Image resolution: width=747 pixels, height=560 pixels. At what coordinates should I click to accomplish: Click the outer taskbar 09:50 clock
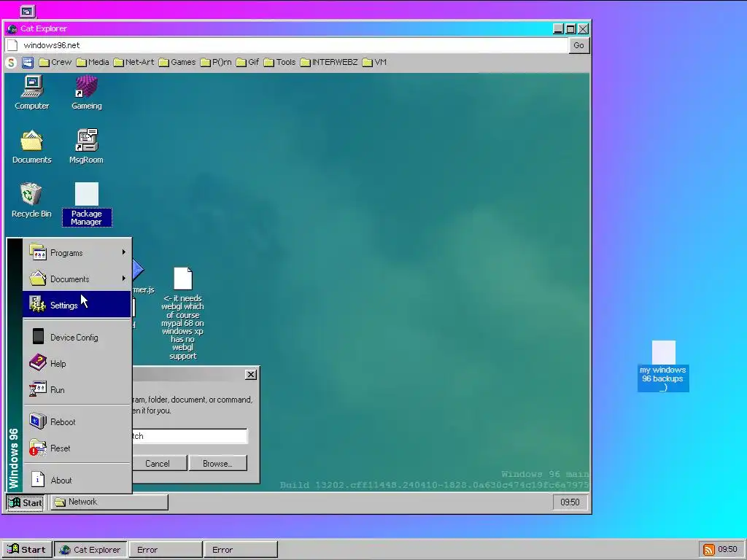(727, 550)
